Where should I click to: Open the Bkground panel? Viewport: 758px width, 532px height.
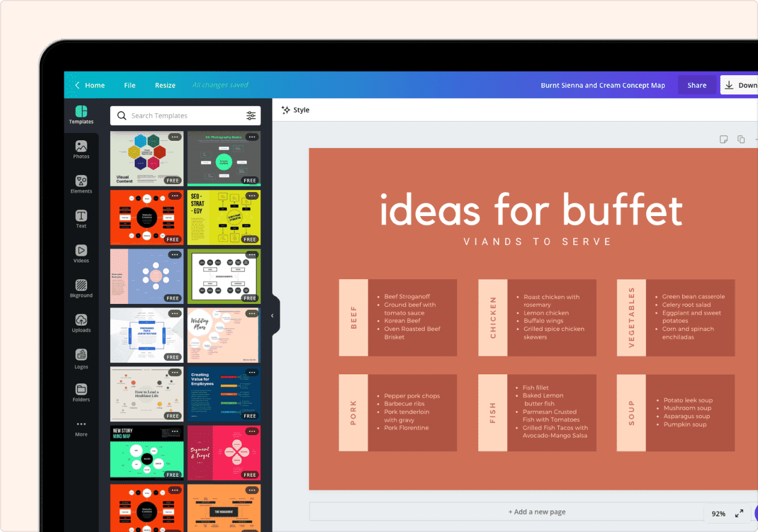[81, 288]
